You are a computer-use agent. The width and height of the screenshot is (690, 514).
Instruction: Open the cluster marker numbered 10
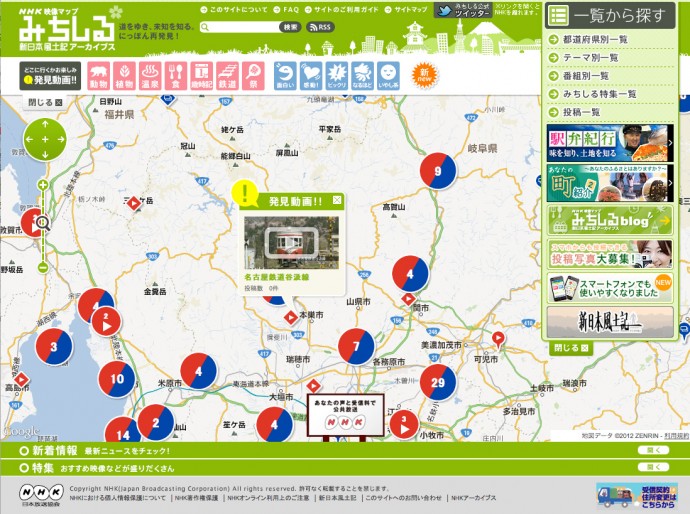click(x=117, y=379)
